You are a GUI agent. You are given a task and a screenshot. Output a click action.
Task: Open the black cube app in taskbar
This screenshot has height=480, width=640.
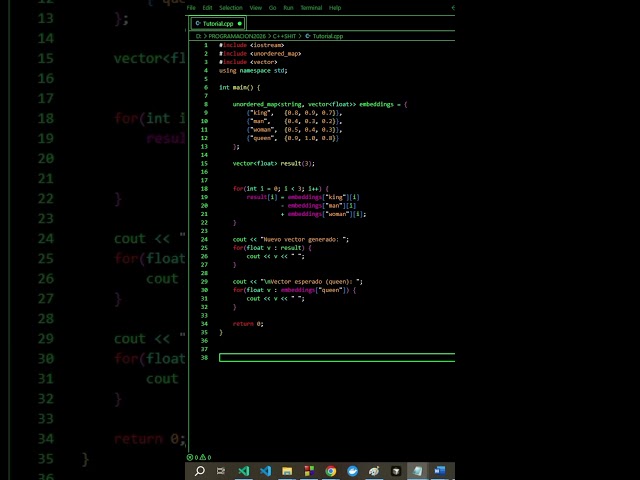coord(396,471)
